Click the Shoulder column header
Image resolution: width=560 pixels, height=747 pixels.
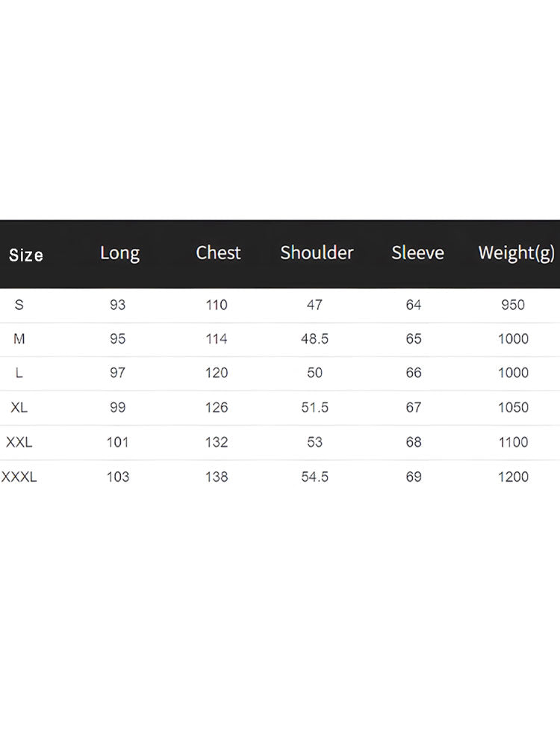[x=317, y=253]
